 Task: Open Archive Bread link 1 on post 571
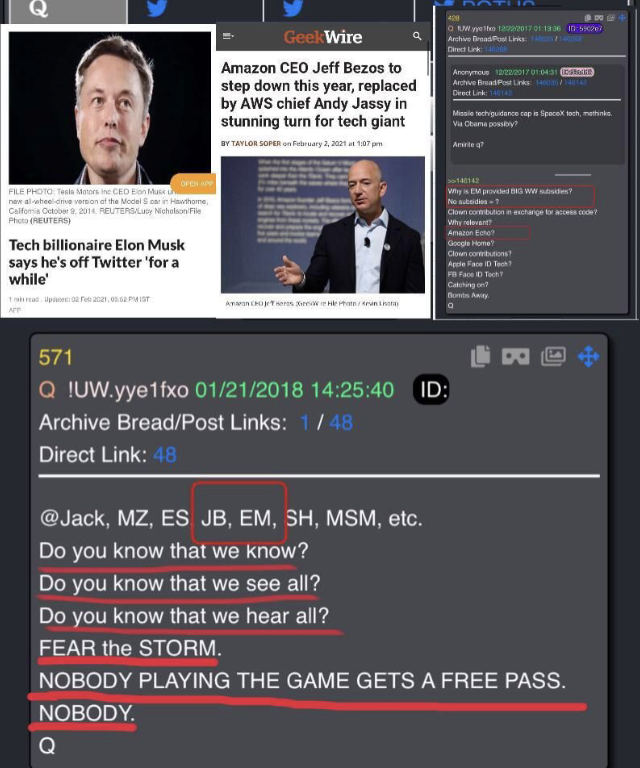tap(305, 422)
